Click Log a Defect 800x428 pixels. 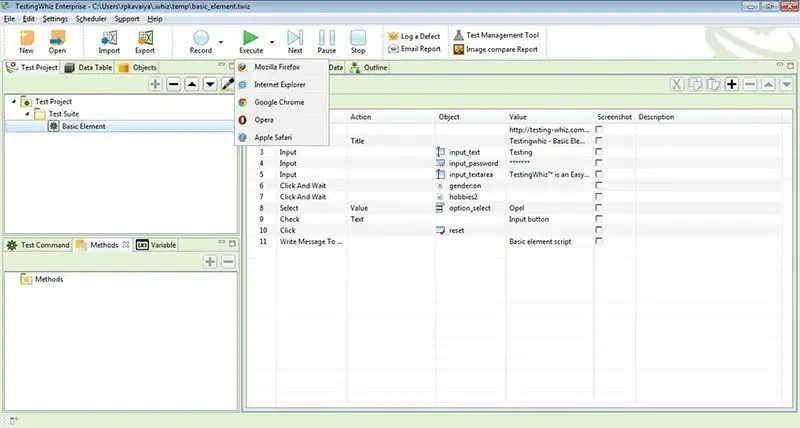(x=414, y=36)
